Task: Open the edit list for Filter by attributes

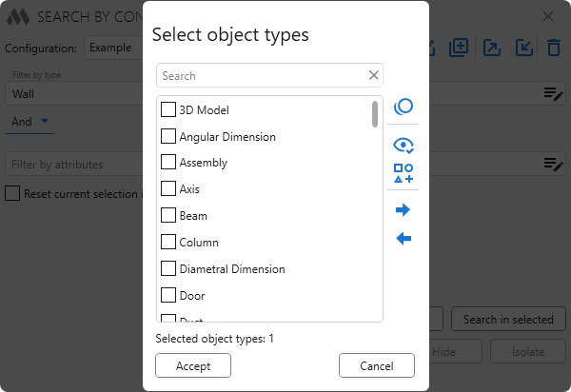Action: click(x=553, y=164)
